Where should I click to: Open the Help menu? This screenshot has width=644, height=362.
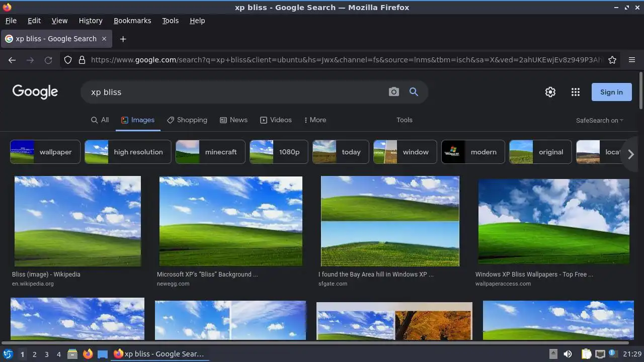click(197, 21)
